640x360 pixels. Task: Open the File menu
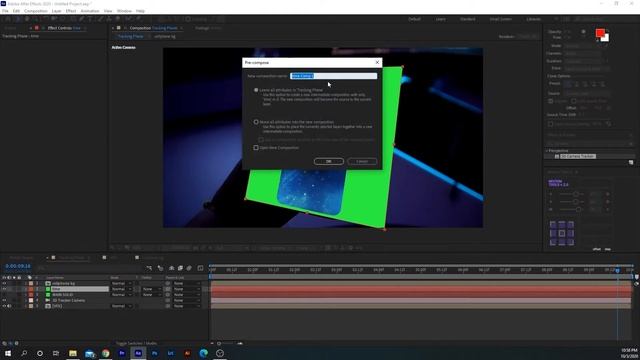coord(5,11)
